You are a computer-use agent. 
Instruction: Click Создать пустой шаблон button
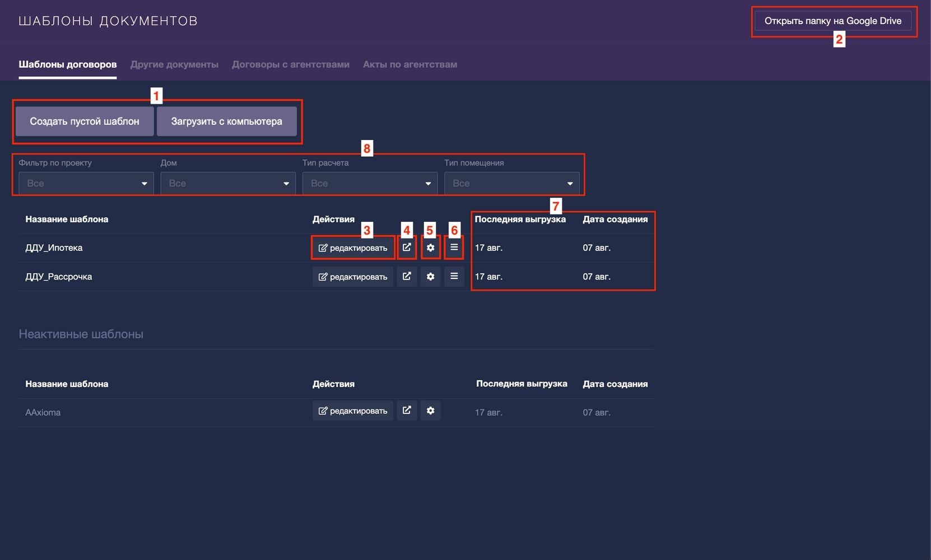point(85,121)
